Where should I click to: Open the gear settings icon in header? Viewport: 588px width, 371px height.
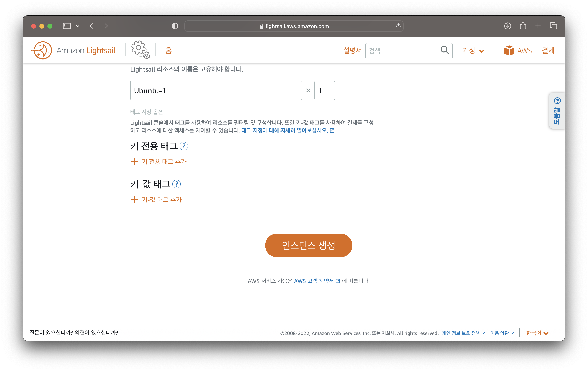click(x=141, y=50)
